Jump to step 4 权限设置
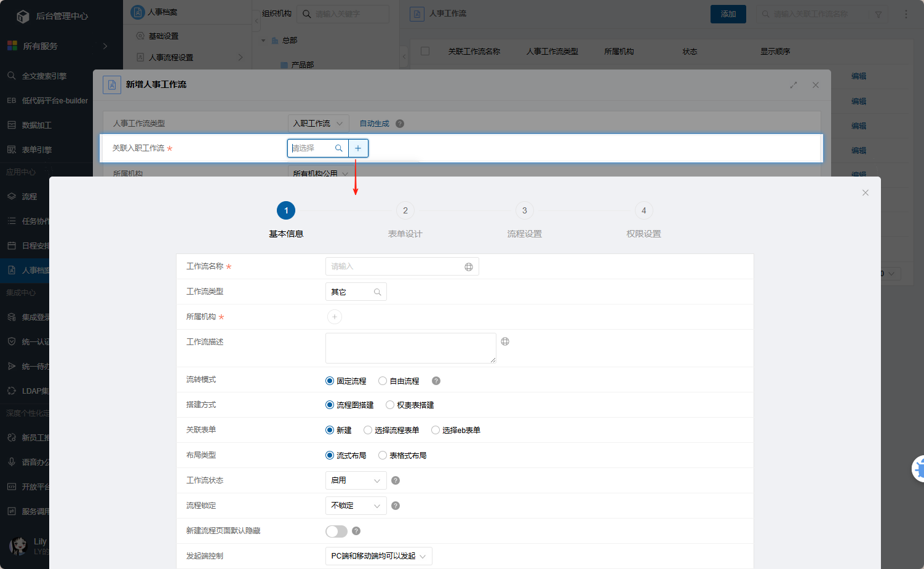The height and width of the screenshot is (569, 924). (644, 211)
